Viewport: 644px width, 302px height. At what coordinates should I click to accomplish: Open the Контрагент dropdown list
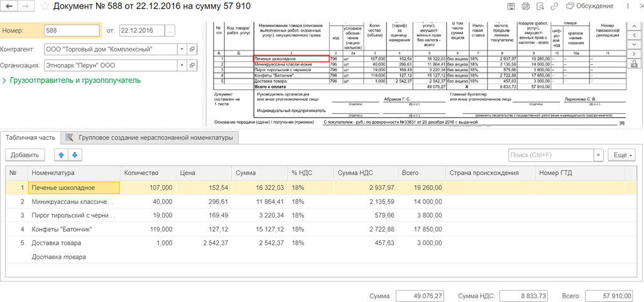(x=182, y=49)
